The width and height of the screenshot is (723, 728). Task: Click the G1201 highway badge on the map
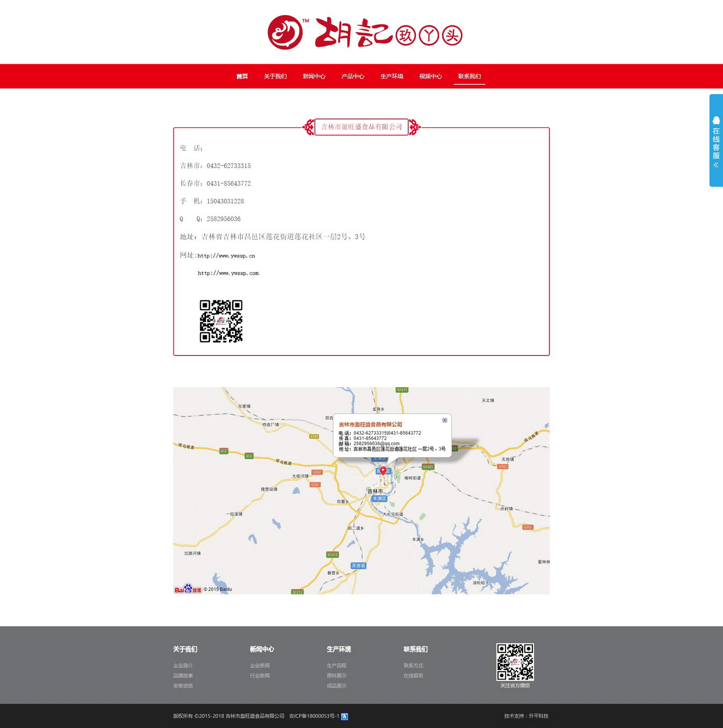coord(428,467)
